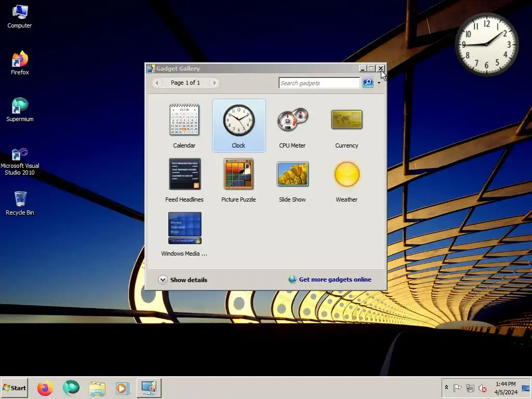Select the Firefox desktop shortcut

tap(20, 63)
